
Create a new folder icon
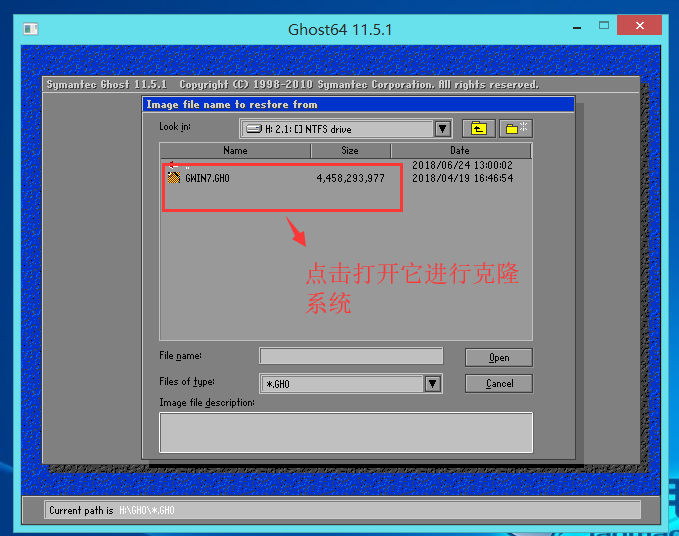516,129
